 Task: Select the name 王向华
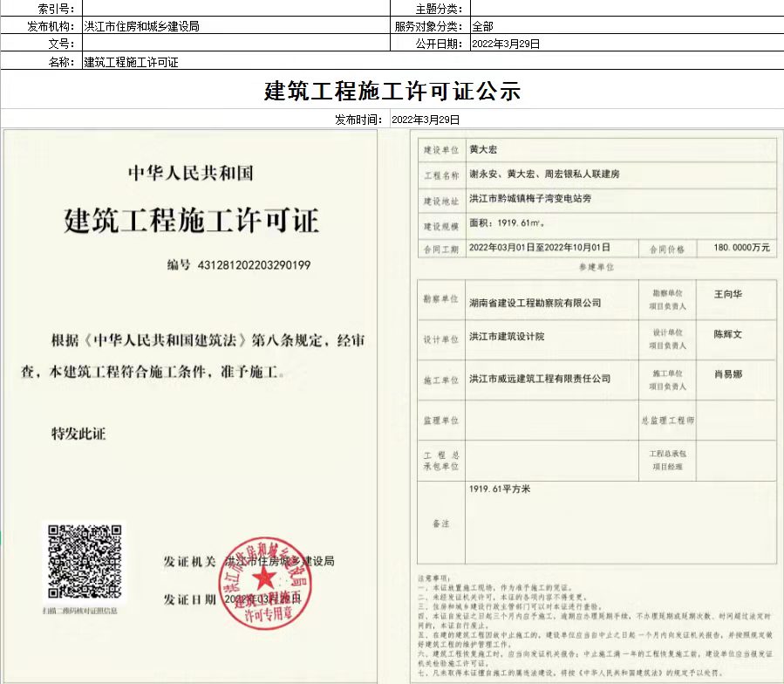[x=728, y=294]
